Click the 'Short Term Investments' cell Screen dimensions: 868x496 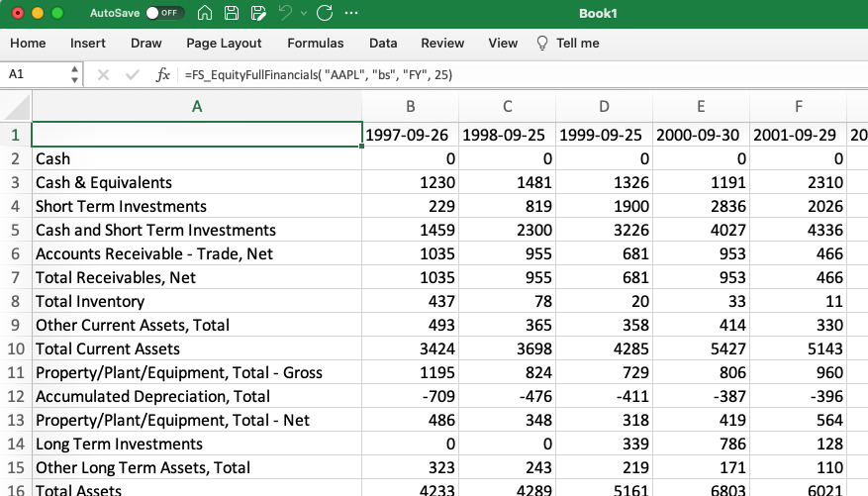(x=197, y=207)
